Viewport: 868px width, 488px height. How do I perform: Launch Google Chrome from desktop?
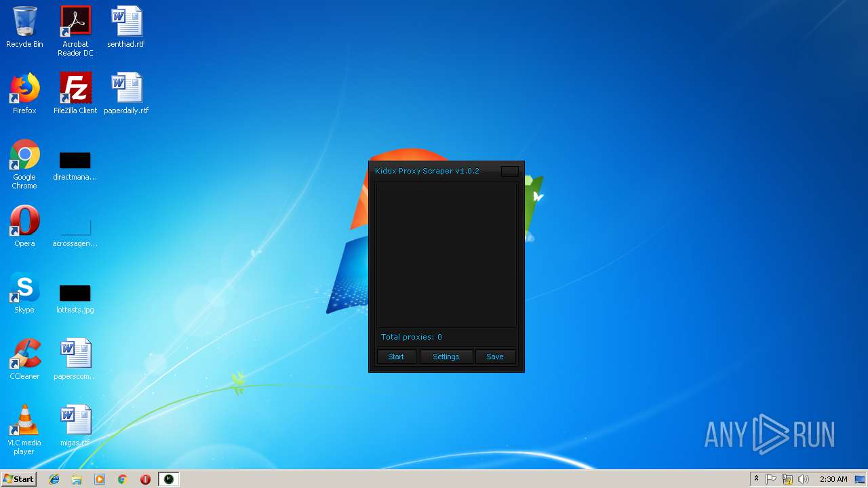pyautogui.click(x=24, y=164)
